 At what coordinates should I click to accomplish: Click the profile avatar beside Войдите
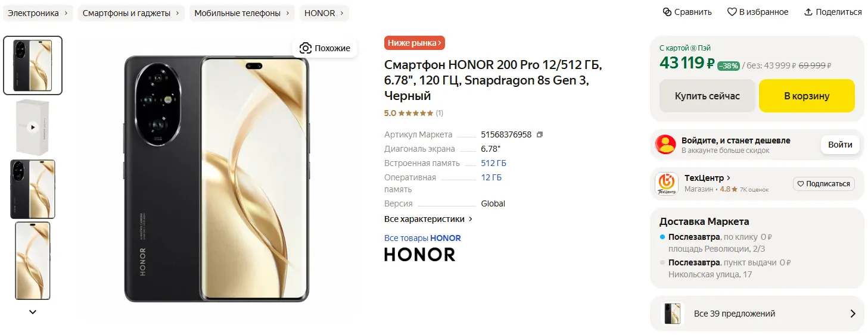tap(666, 145)
